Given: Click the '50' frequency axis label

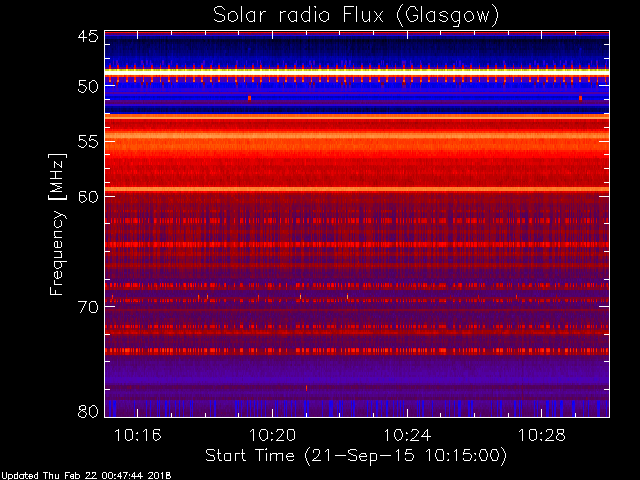Looking at the screenshot, I should (x=88, y=87).
